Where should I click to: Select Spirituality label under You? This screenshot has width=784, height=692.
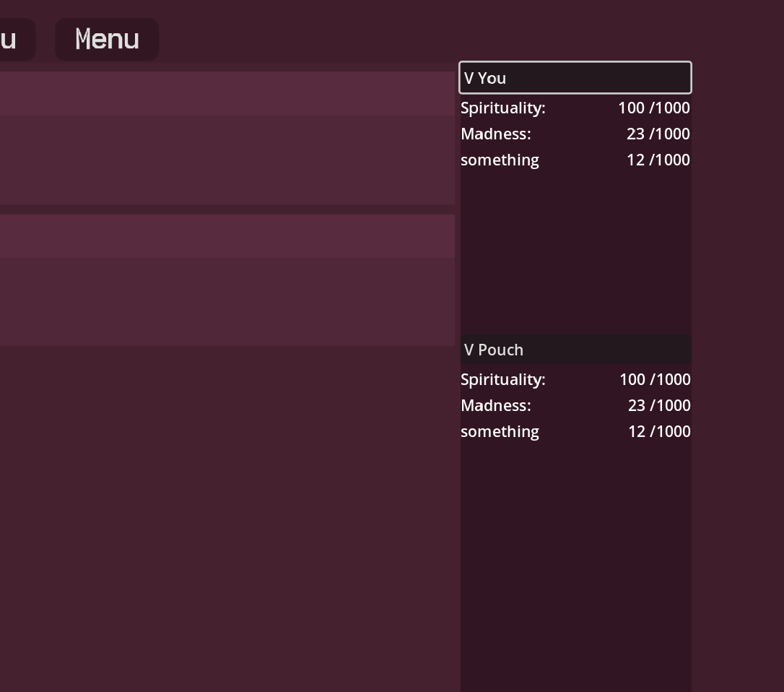[503, 108]
